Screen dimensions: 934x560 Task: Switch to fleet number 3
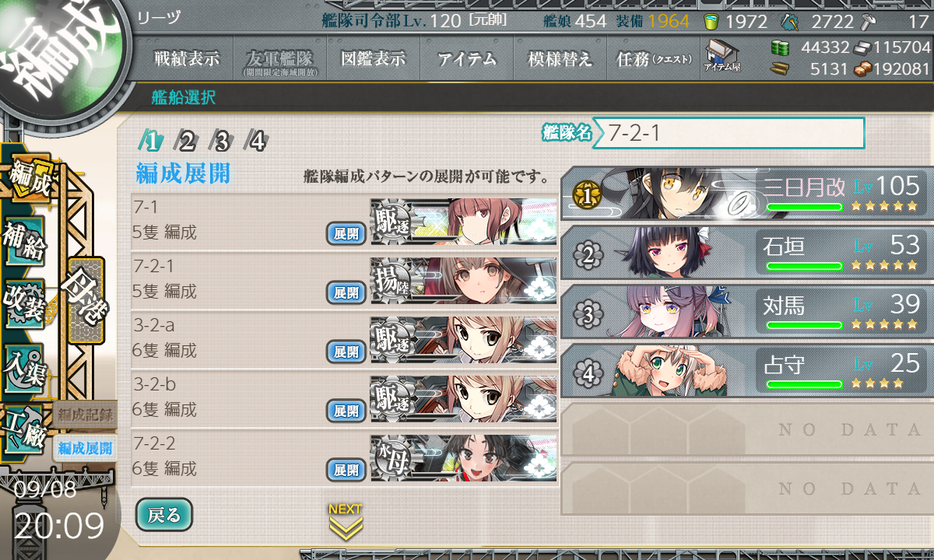pos(222,141)
